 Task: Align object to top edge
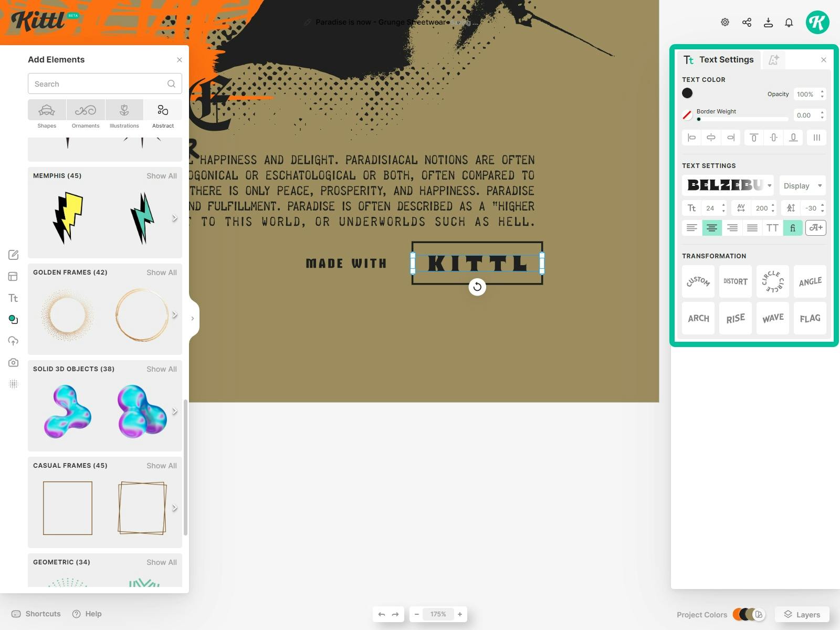753,138
